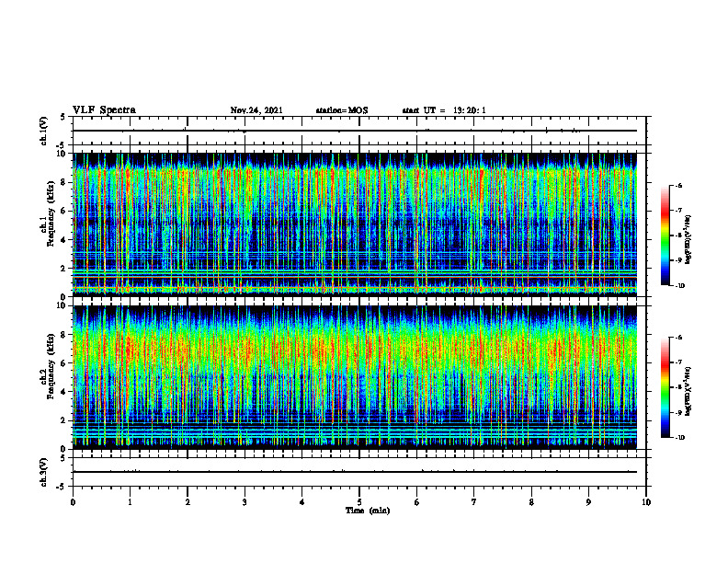Click the "10" tick on ch.1 frequency axis
728x563 pixels.
click(x=63, y=154)
